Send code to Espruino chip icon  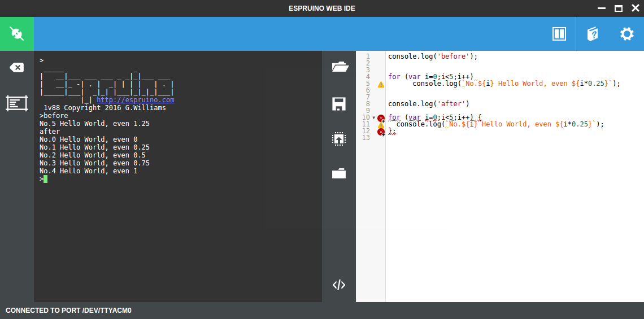[x=339, y=139]
